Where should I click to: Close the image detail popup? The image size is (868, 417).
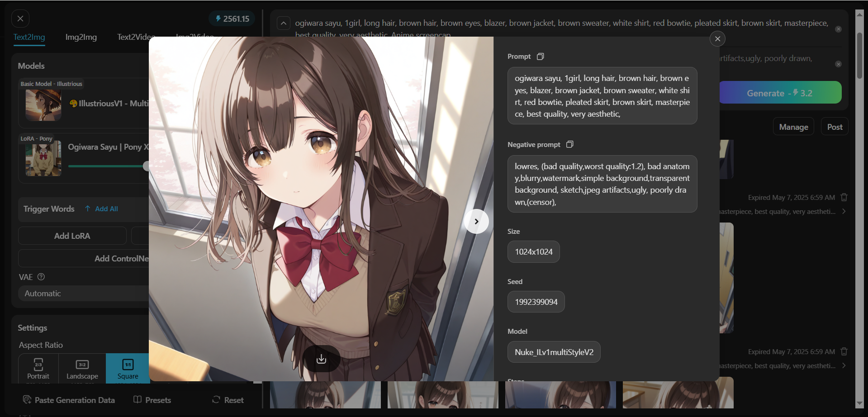(717, 39)
